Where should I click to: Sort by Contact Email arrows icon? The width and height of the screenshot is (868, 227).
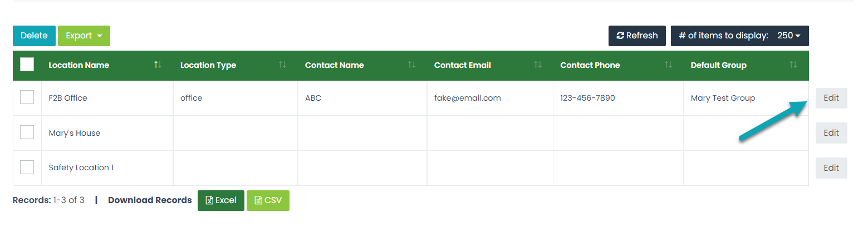click(538, 65)
